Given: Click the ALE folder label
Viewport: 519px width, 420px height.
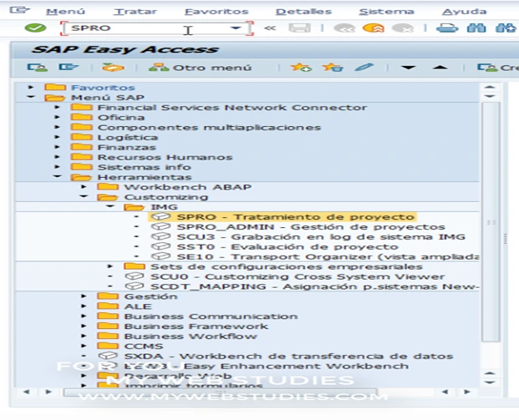Looking at the screenshot, I should click(138, 306).
